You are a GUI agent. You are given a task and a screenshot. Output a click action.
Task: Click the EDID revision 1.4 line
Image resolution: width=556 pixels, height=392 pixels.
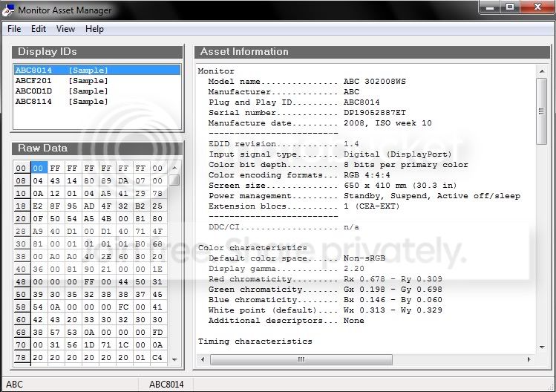[284, 144]
